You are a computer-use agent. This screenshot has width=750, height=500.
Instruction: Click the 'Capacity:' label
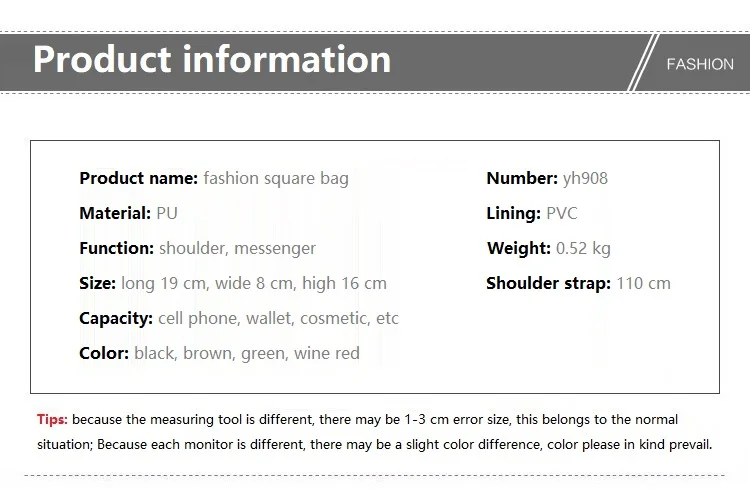[116, 318]
